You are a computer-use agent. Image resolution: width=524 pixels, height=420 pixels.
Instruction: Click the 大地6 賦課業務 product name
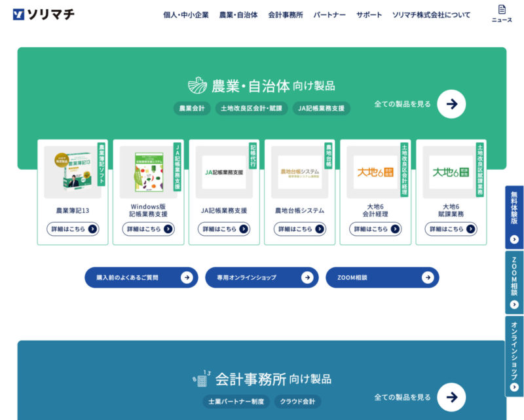pos(451,210)
